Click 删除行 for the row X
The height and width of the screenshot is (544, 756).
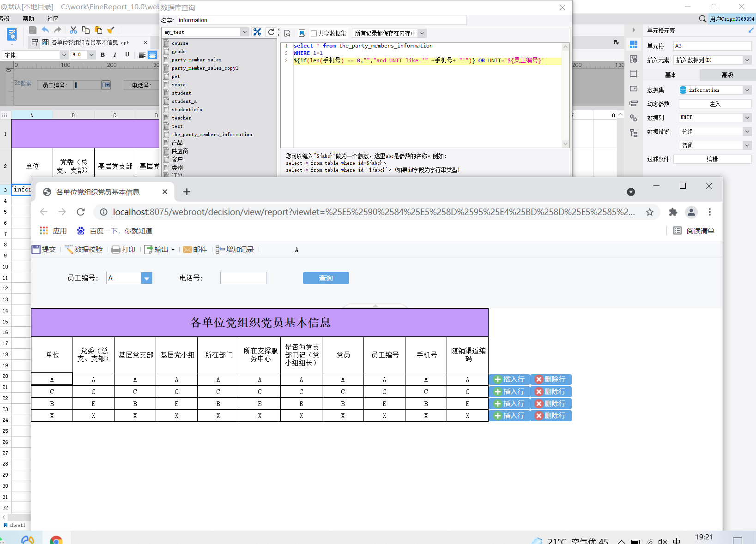click(x=551, y=416)
